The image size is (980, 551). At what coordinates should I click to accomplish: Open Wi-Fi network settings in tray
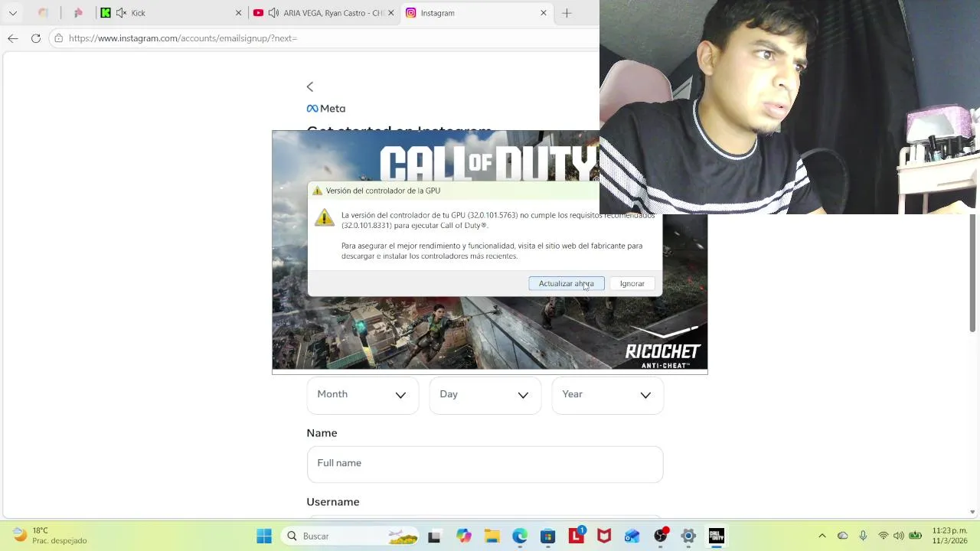(x=884, y=536)
